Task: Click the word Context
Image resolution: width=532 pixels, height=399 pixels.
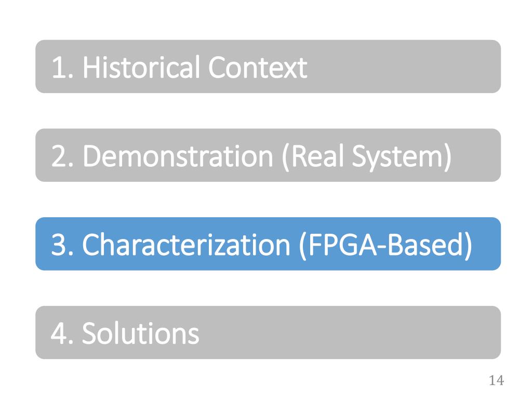Action: 258,67
